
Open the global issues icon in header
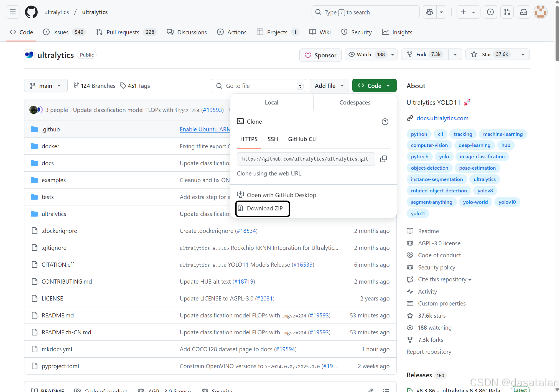[x=490, y=12]
